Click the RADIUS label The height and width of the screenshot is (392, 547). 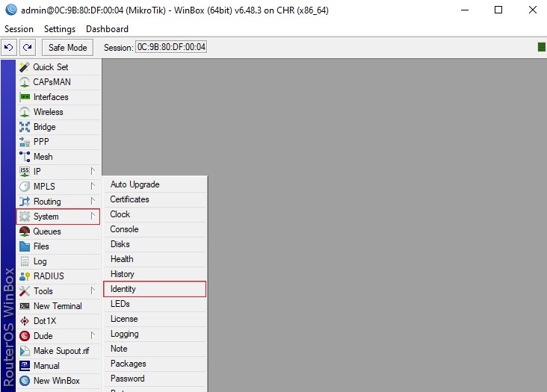point(49,276)
